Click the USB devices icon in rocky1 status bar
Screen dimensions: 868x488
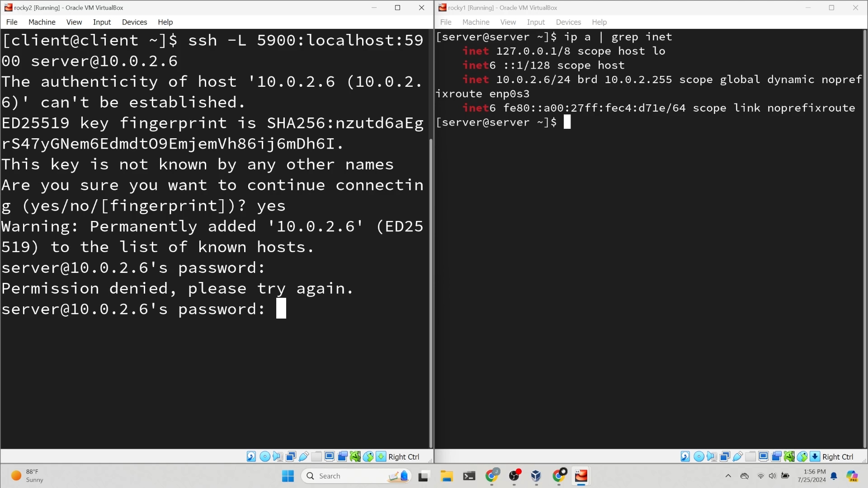pyautogui.click(x=737, y=456)
